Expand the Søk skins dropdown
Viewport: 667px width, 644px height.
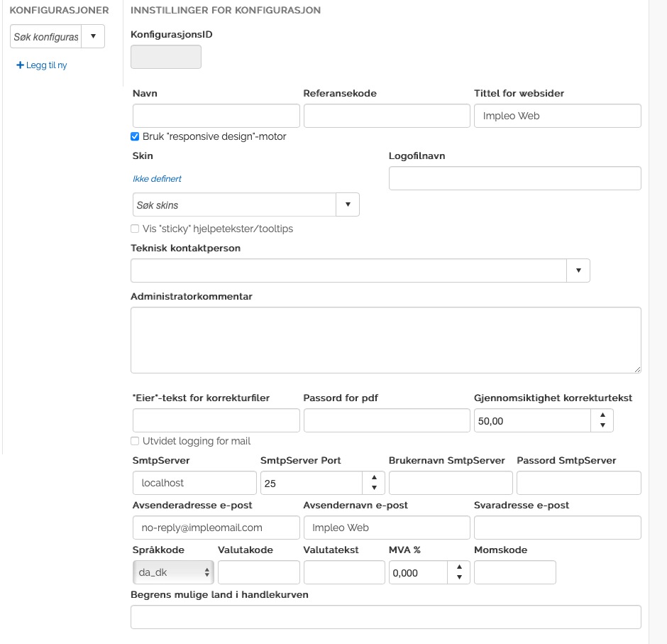pyautogui.click(x=347, y=204)
